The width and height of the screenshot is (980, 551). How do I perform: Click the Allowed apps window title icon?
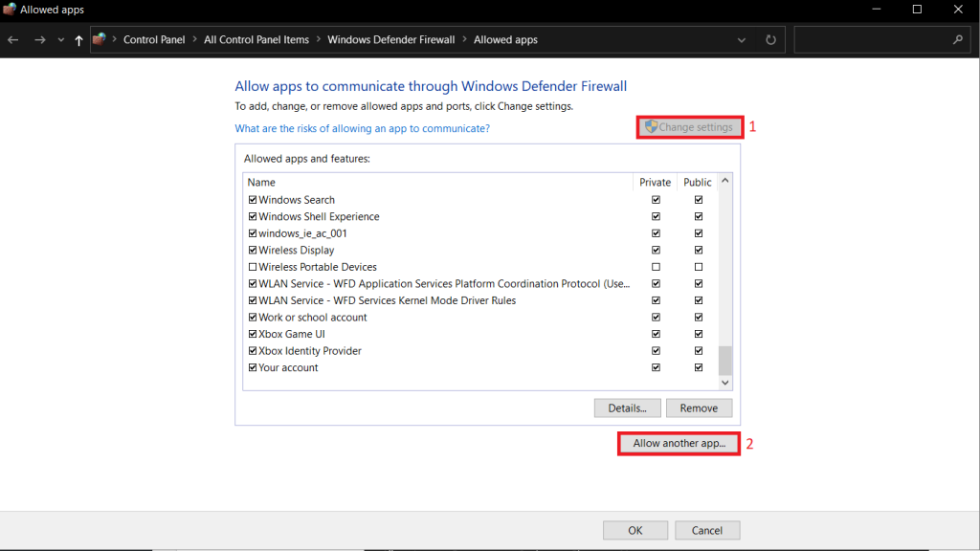(10, 10)
